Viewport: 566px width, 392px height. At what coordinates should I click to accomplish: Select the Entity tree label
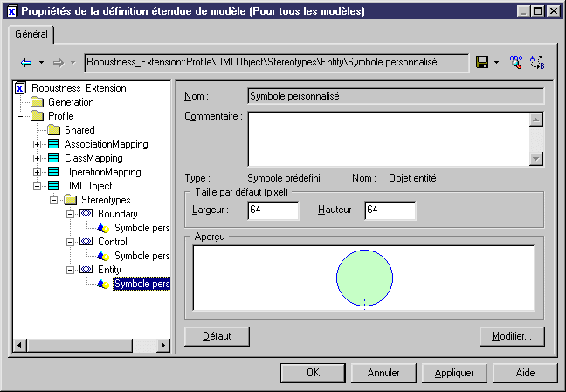[x=109, y=270]
